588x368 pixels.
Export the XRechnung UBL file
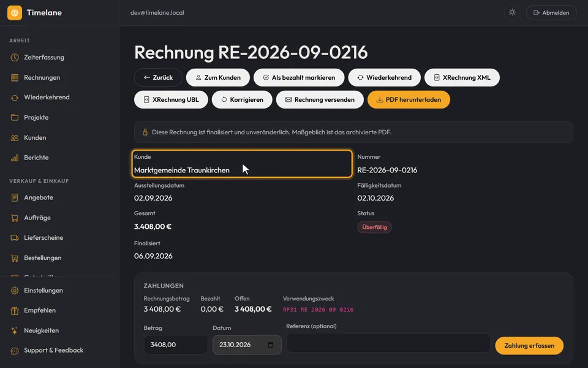[171, 99]
